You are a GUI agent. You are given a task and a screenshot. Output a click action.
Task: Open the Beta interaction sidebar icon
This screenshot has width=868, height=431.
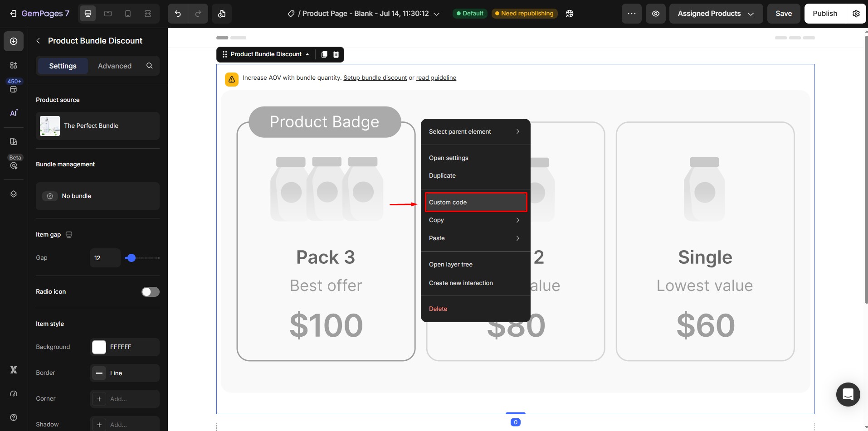click(x=14, y=166)
